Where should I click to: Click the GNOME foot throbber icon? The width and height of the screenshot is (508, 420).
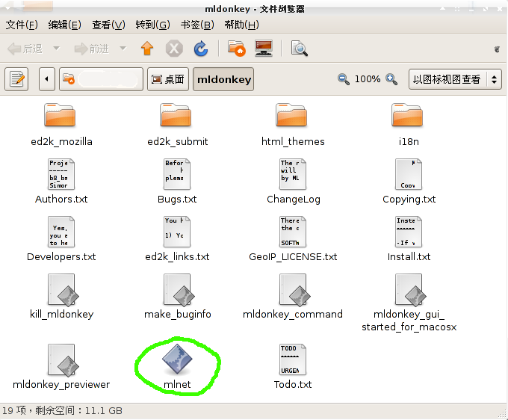pos(497,49)
